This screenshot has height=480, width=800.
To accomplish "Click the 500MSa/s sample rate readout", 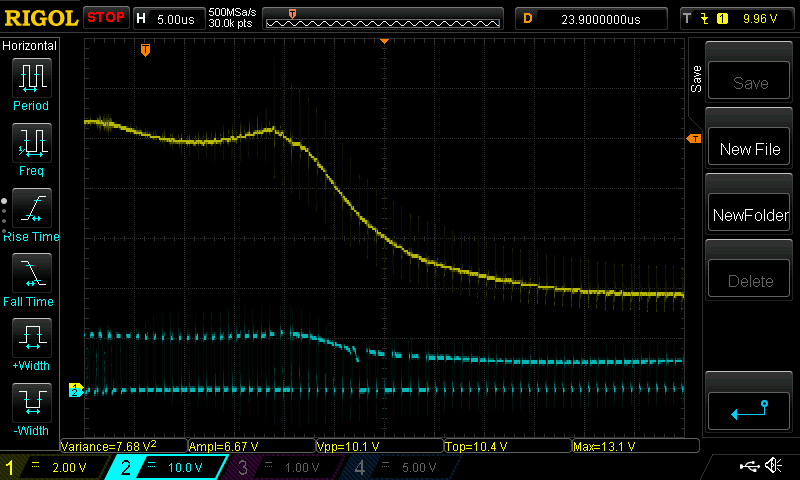I will pos(232,13).
